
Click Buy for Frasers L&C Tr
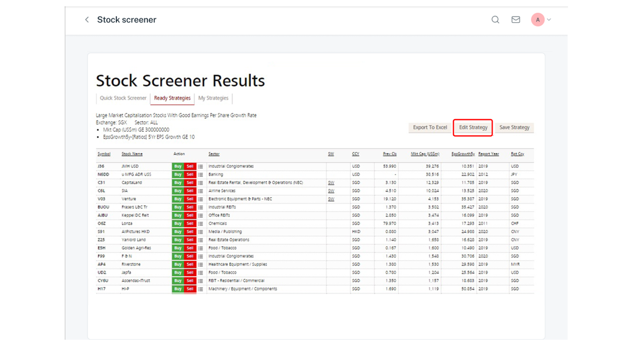178,207
